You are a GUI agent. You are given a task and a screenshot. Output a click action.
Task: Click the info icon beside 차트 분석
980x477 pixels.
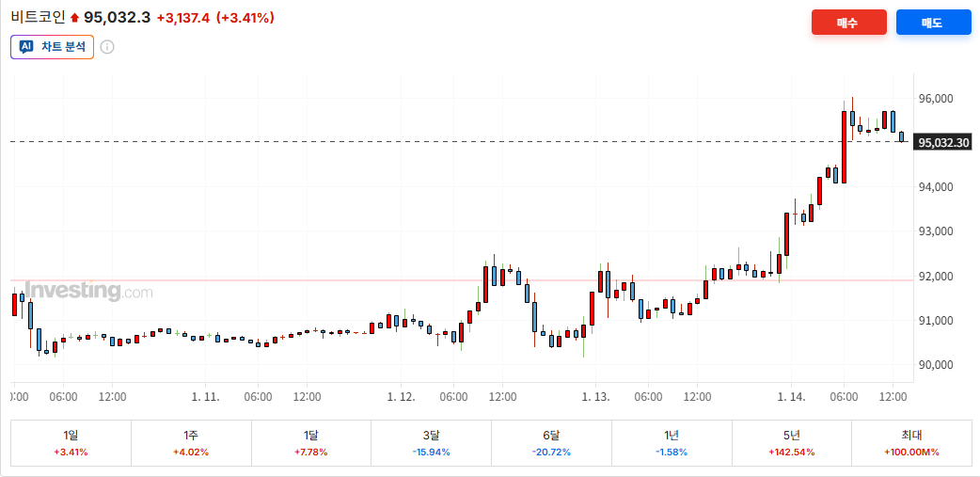point(107,47)
